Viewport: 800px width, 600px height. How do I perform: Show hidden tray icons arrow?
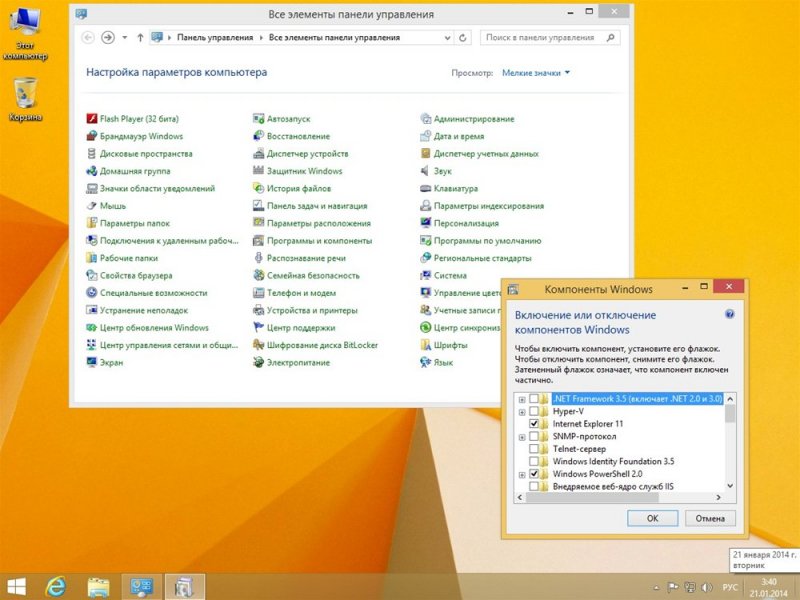pyautogui.click(x=657, y=587)
